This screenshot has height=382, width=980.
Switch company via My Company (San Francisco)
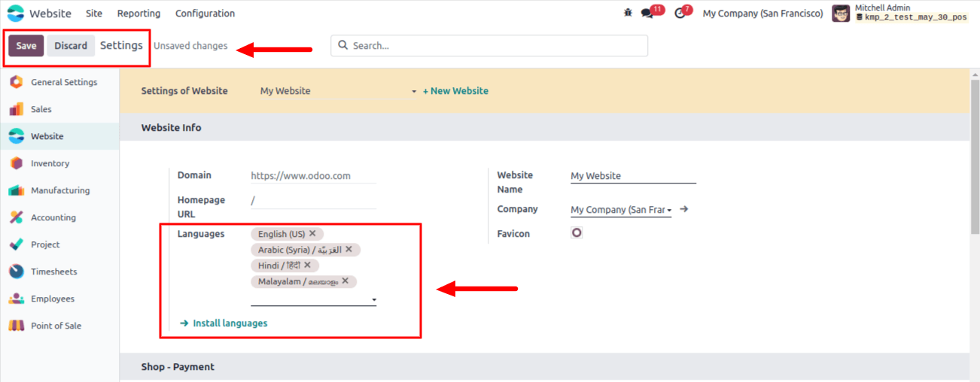click(762, 14)
